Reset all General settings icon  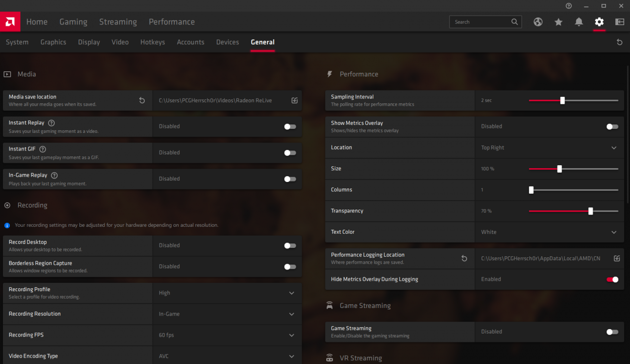[x=620, y=42]
